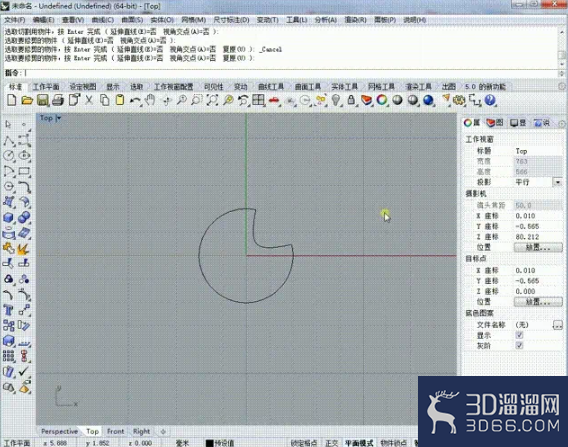Open a file using the folder icon
Viewport: 568px width, 447px height.
point(27,100)
